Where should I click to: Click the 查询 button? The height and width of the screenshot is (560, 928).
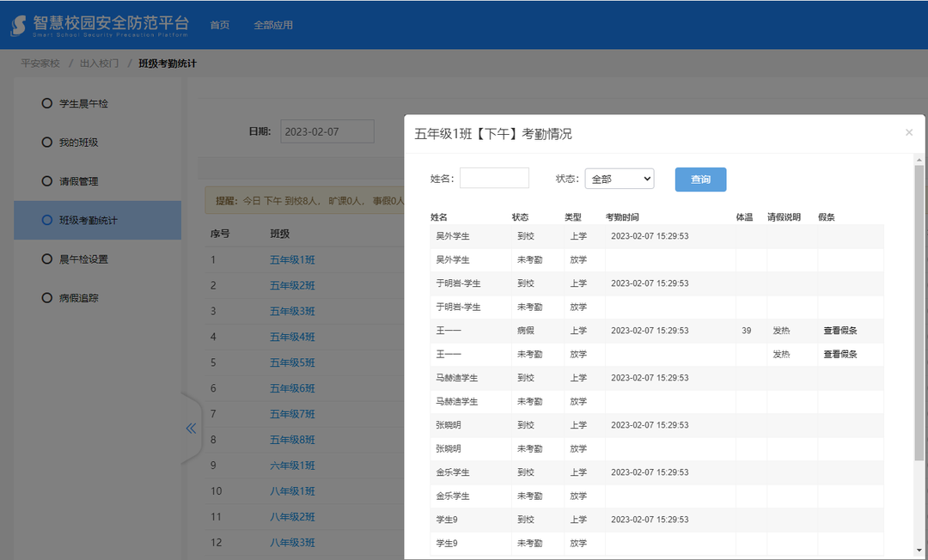700,180
